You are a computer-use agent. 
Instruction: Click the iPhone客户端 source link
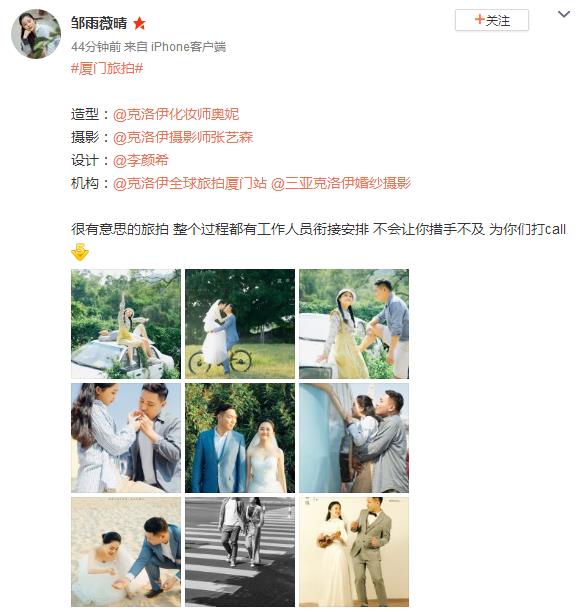[x=189, y=47]
